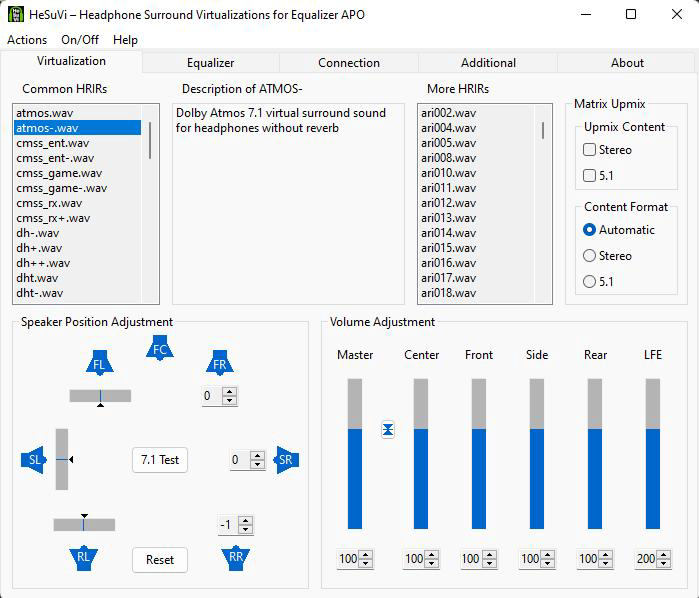Screen dimensions: 699x598
Task: Click the RR rear-right speaker icon
Action: point(236,558)
